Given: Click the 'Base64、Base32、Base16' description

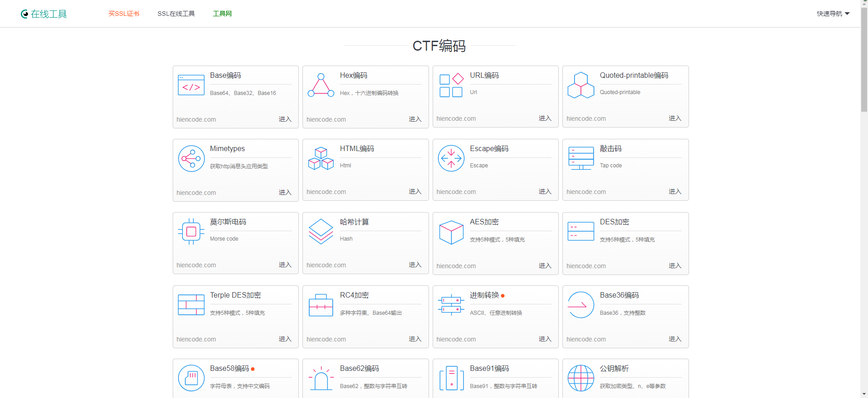Looking at the screenshot, I should pos(243,93).
